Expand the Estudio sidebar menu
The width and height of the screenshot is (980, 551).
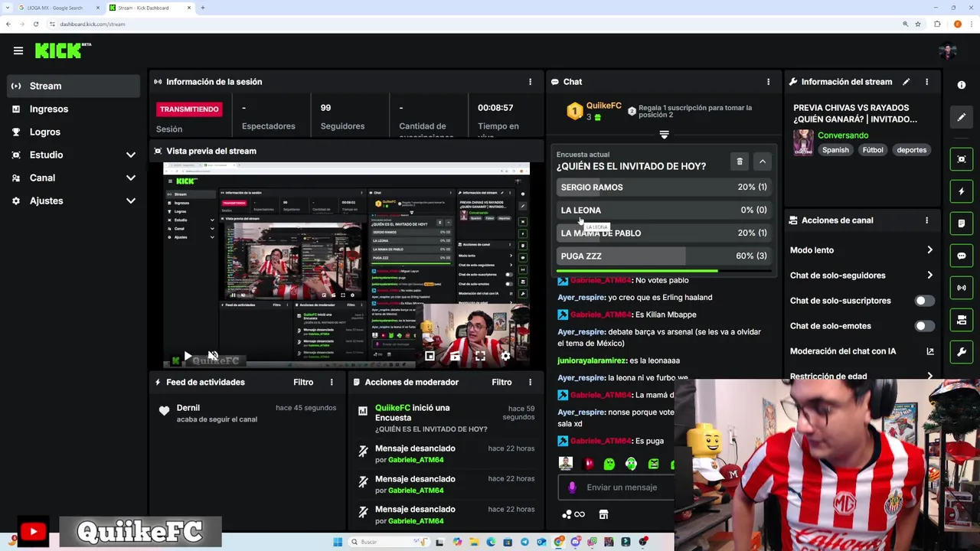click(x=74, y=155)
